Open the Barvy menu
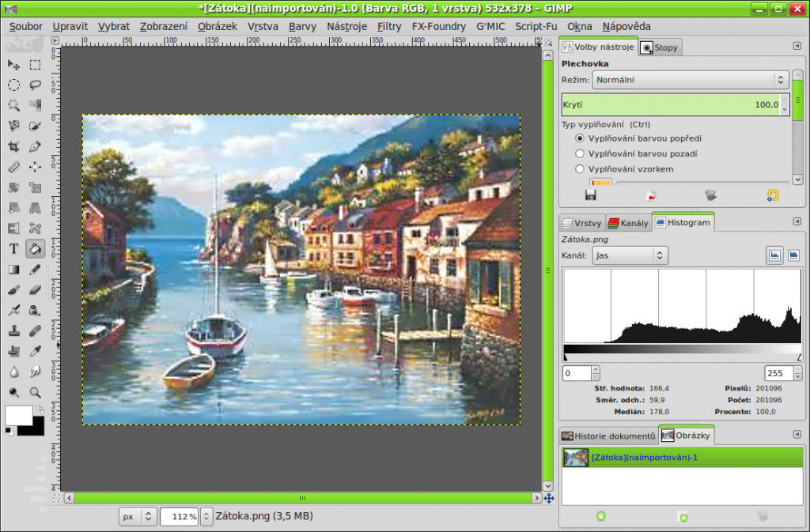This screenshot has width=810, height=532. click(302, 26)
